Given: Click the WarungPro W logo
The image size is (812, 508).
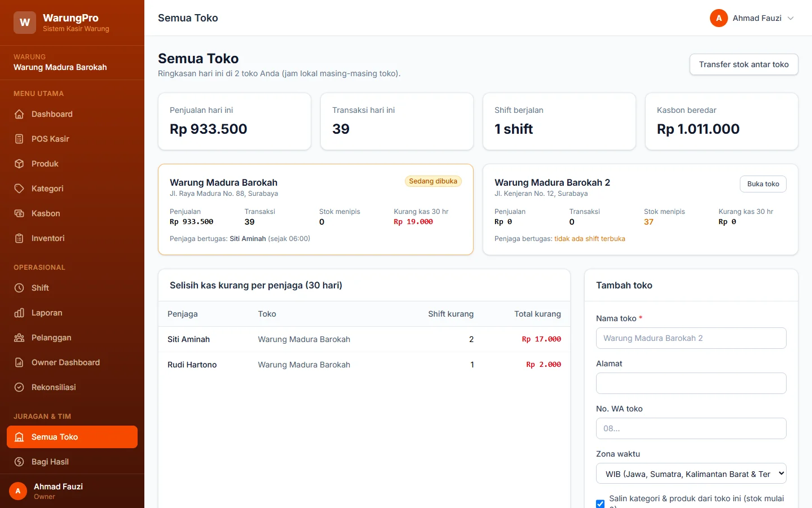Looking at the screenshot, I should pyautogui.click(x=25, y=23).
